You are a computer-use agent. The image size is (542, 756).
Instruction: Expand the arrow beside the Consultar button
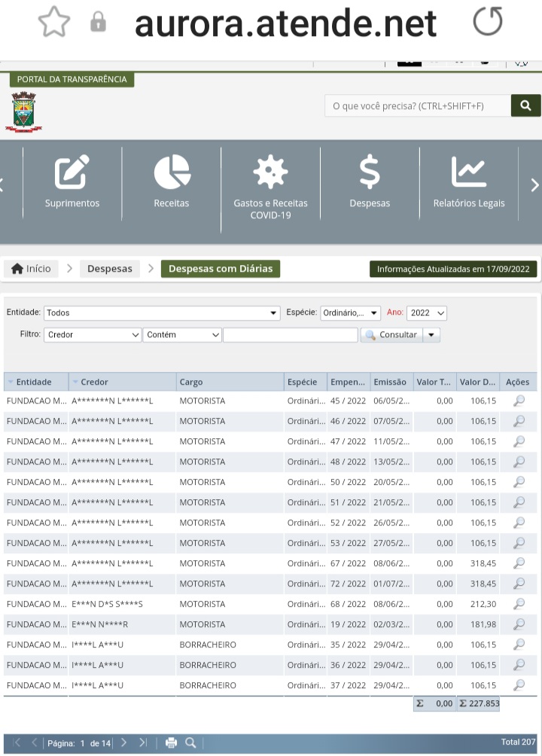coord(431,334)
